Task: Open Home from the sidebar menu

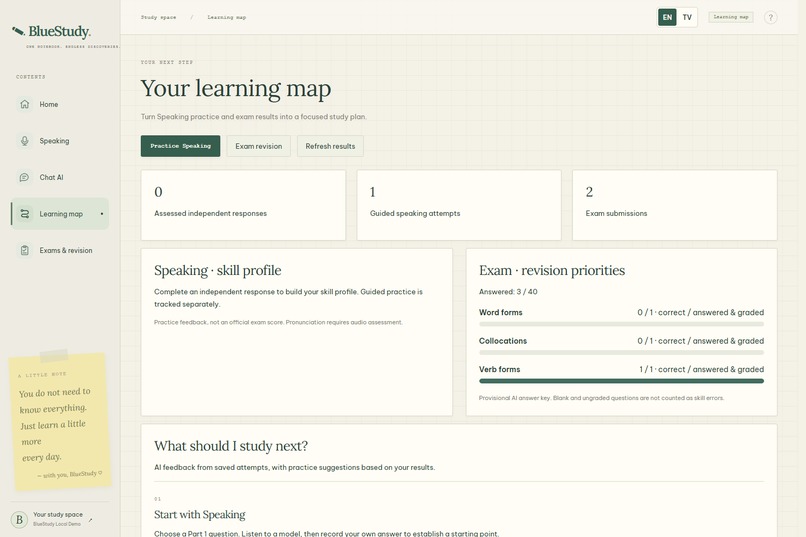Action: 60,104
